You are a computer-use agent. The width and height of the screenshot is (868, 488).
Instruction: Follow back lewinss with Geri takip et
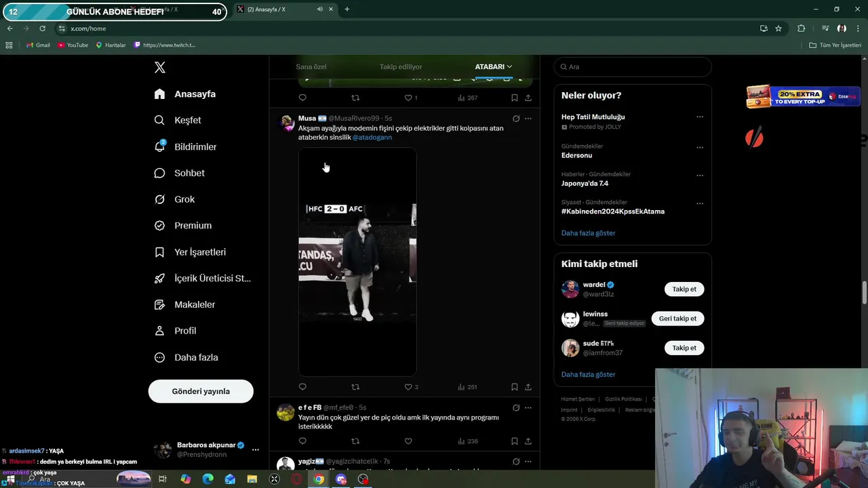(x=677, y=319)
